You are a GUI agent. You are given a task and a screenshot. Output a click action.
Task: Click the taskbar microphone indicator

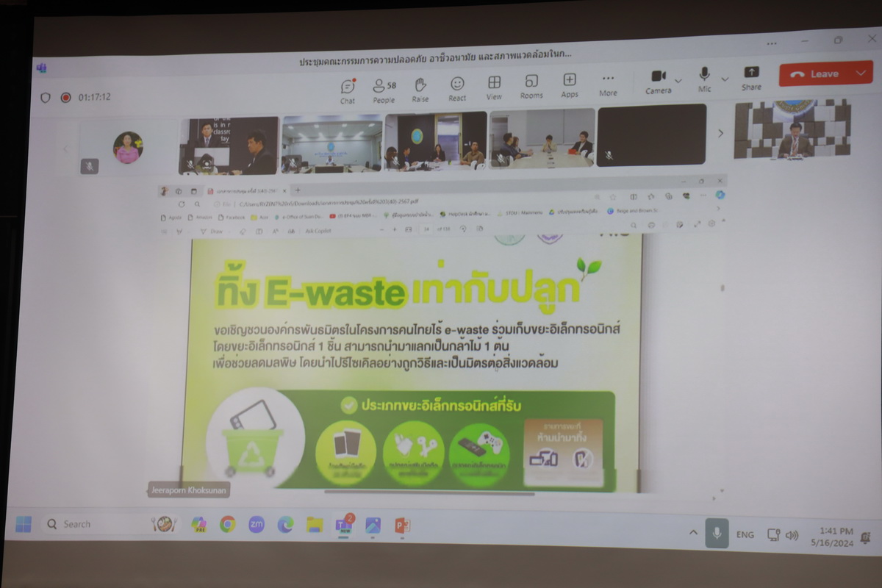[x=717, y=533]
